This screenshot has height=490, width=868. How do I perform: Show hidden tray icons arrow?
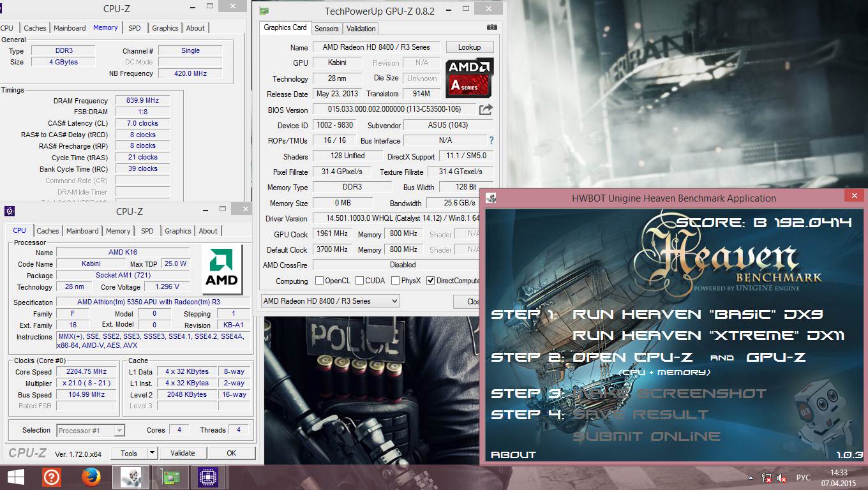751,477
